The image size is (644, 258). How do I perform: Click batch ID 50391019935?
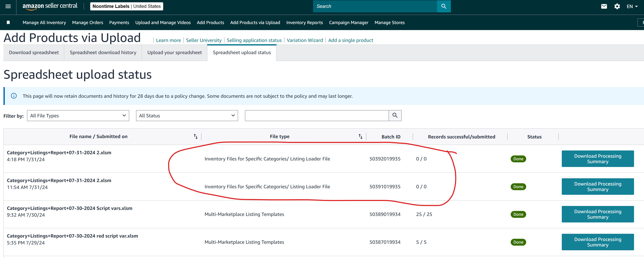click(385, 187)
